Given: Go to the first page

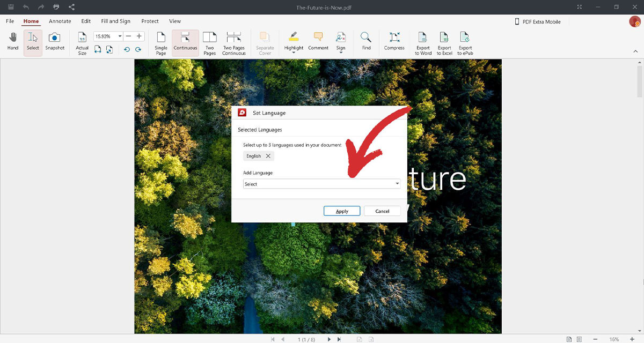Looking at the screenshot, I should (x=273, y=339).
